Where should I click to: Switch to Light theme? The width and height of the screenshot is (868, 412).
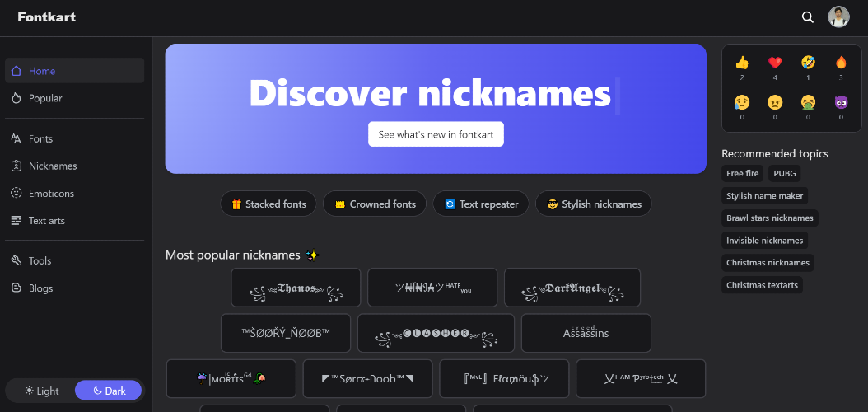click(x=41, y=391)
